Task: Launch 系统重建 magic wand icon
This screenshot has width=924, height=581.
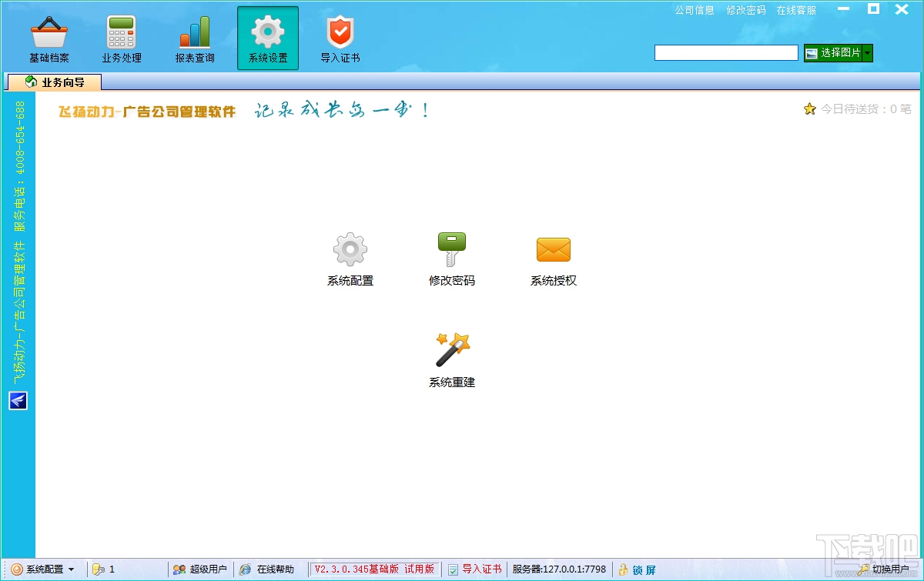Action: click(452, 350)
